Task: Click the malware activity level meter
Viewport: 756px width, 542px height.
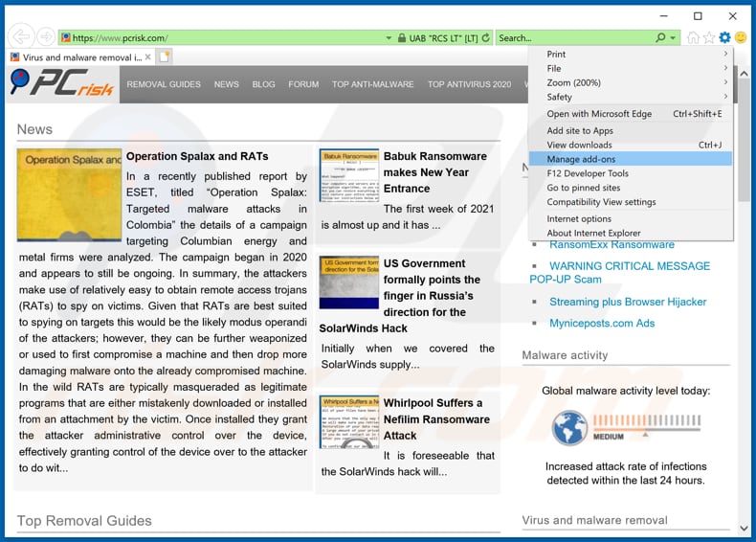Action: (626, 426)
